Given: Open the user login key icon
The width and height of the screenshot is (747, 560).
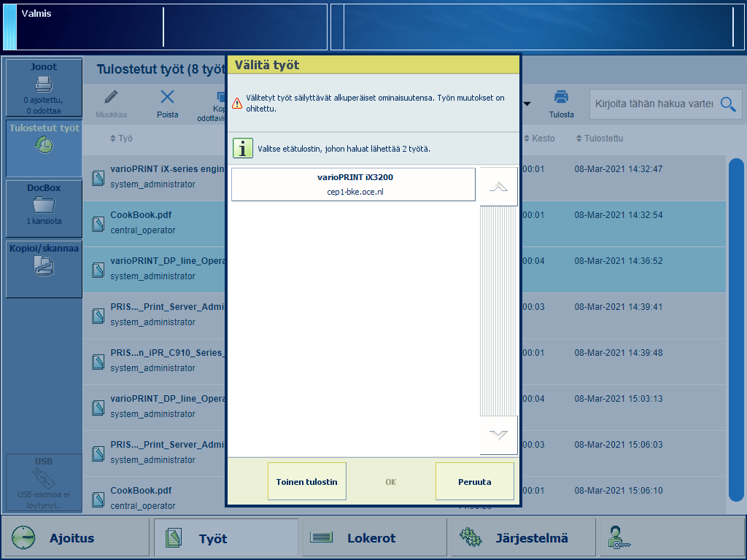Looking at the screenshot, I should pos(618,538).
